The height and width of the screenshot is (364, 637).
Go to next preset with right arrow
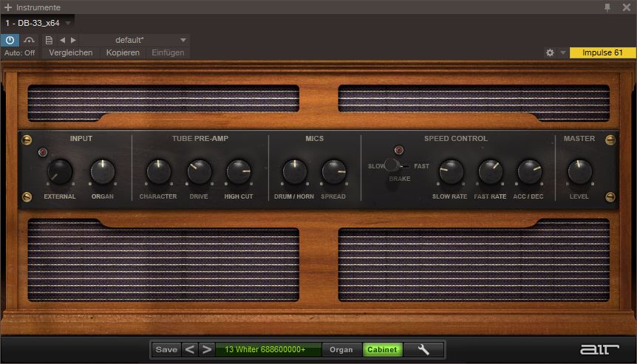[73, 40]
